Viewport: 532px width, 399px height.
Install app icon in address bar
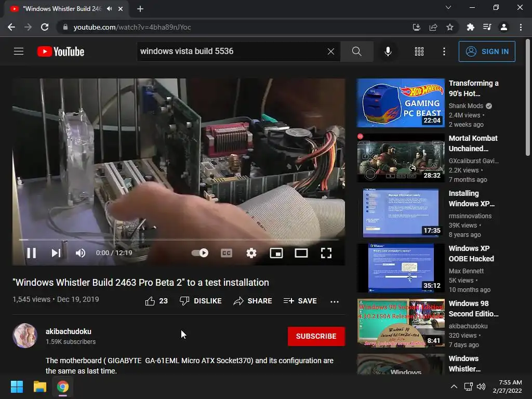coord(416,27)
